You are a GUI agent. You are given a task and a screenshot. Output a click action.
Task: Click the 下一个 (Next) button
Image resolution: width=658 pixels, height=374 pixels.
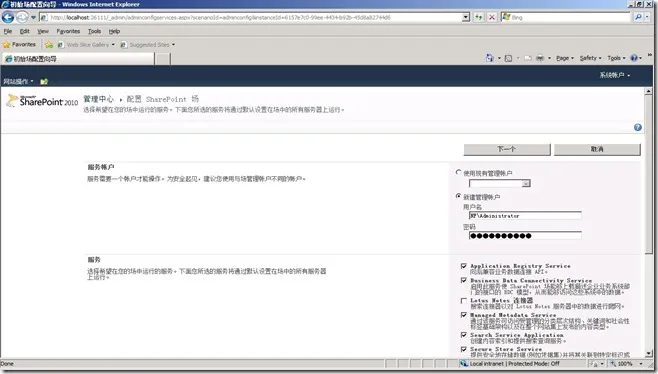(507, 149)
